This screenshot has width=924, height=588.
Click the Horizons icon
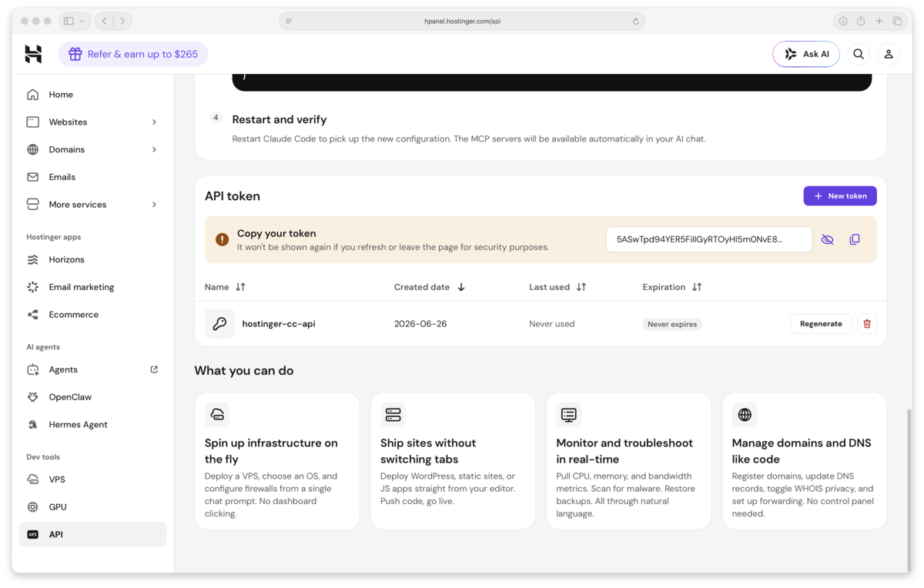point(32,259)
